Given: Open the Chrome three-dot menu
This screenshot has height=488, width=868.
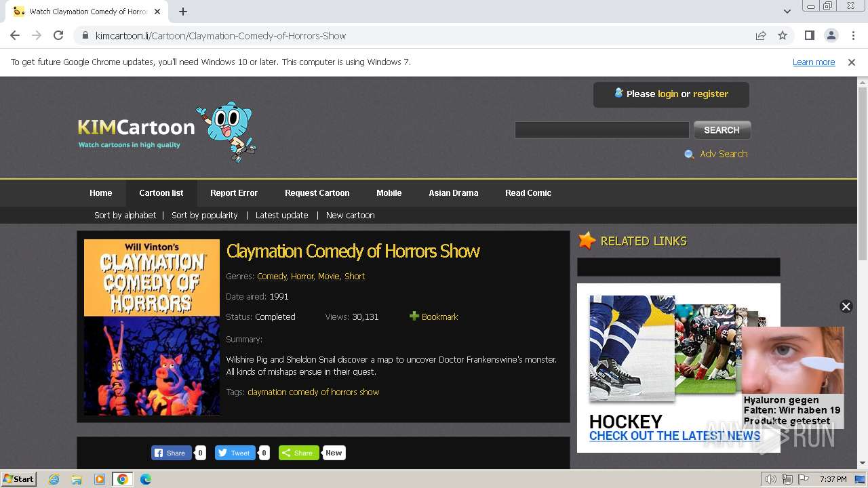Looking at the screenshot, I should tap(853, 35).
